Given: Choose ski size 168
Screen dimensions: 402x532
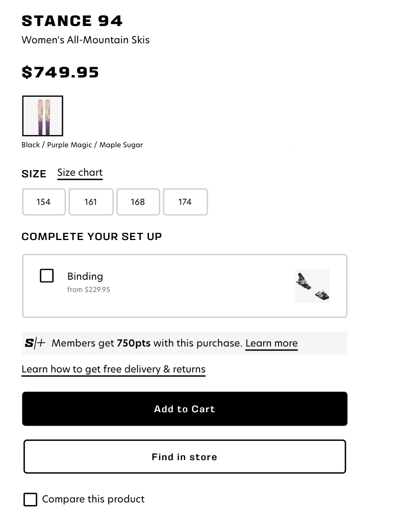Looking at the screenshot, I should tap(138, 202).
